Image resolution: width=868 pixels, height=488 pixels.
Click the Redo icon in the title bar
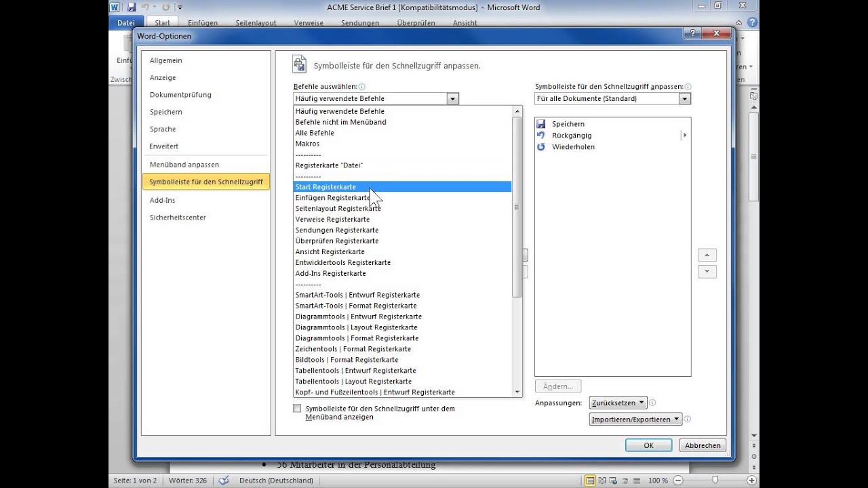point(165,7)
